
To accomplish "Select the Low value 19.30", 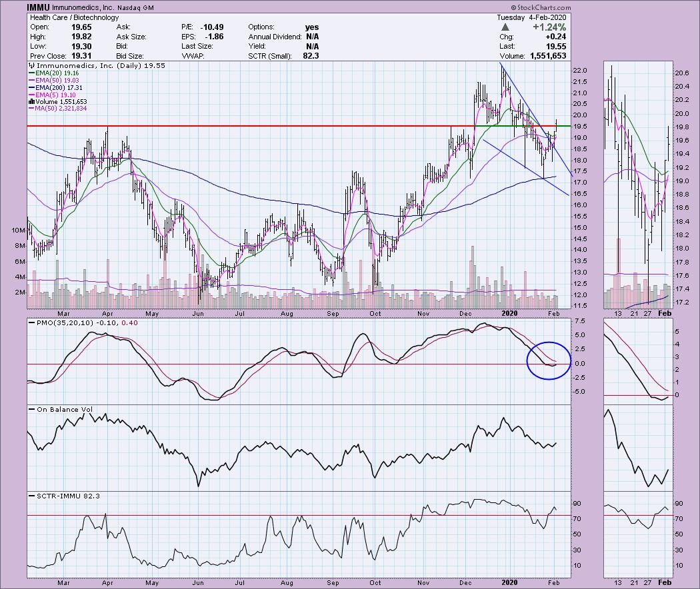I will tap(81, 47).
